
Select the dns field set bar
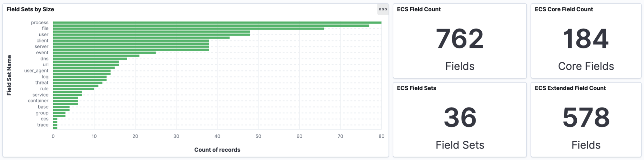click(90, 59)
